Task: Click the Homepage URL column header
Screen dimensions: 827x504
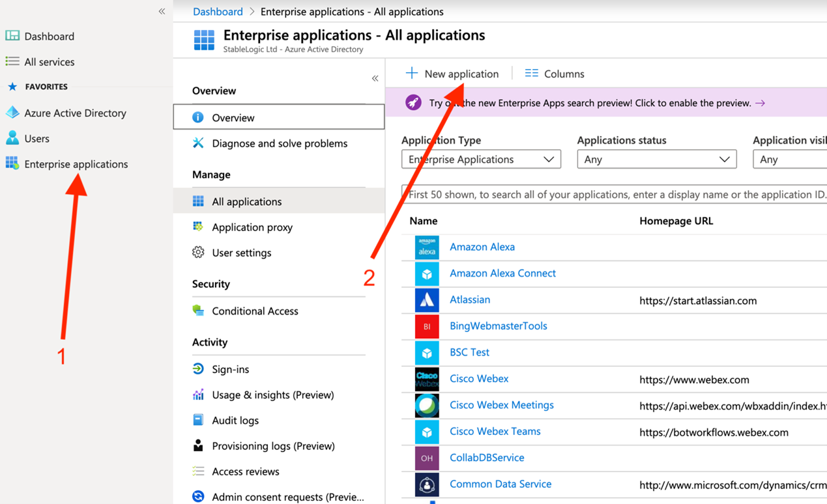Action: pos(676,221)
